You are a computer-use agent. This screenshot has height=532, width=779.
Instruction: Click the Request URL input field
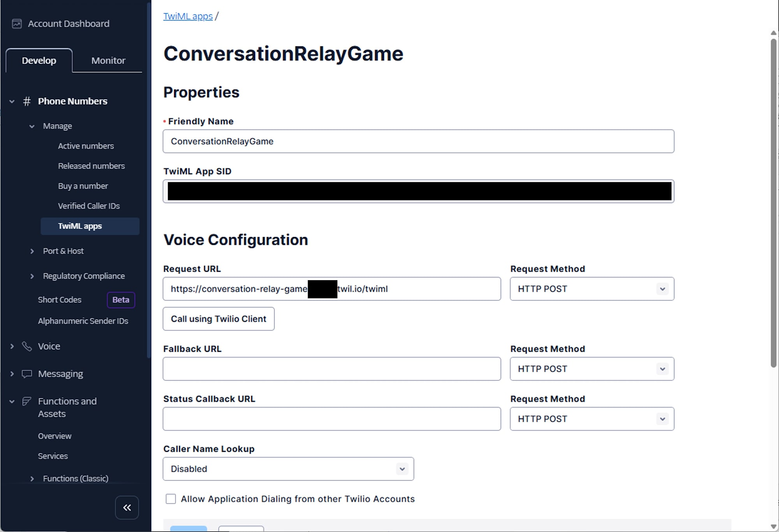[332, 289]
